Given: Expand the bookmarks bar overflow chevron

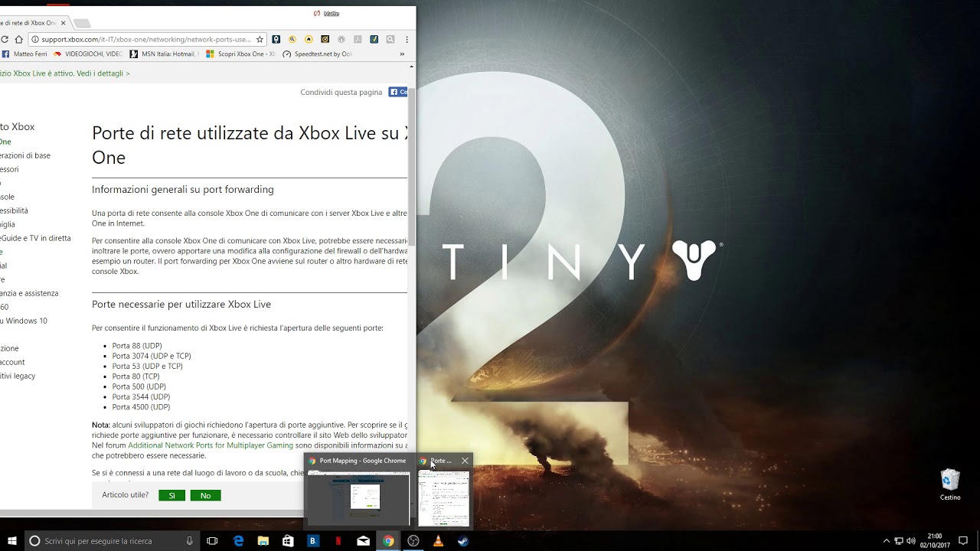Looking at the screenshot, I should 402,54.
